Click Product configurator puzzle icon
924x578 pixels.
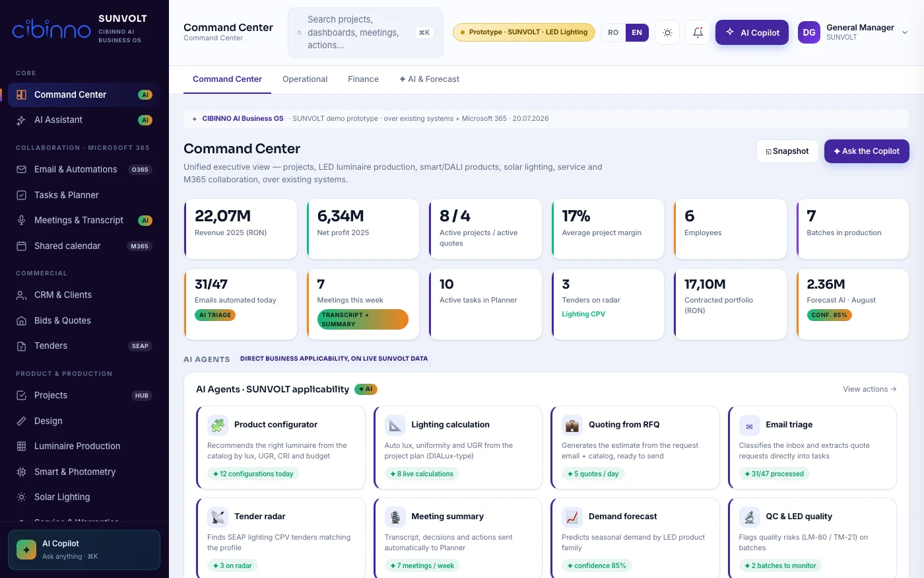pos(218,425)
